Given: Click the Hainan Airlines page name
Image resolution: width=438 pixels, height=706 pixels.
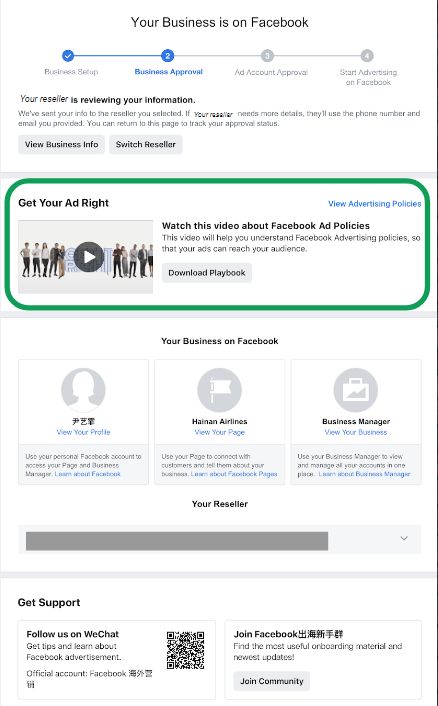Looking at the screenshot, I should [x=220, y=421].
